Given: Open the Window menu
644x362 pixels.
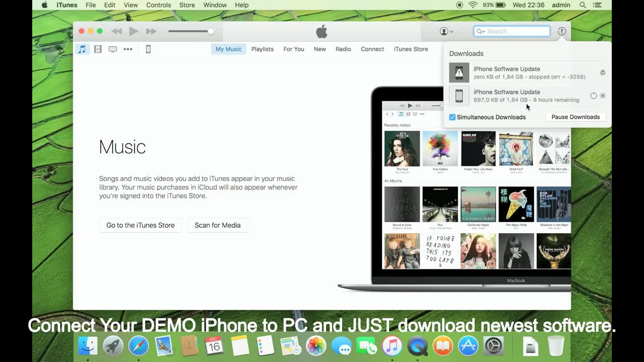Looking at the screenshot, I should (x=215, y=5).
